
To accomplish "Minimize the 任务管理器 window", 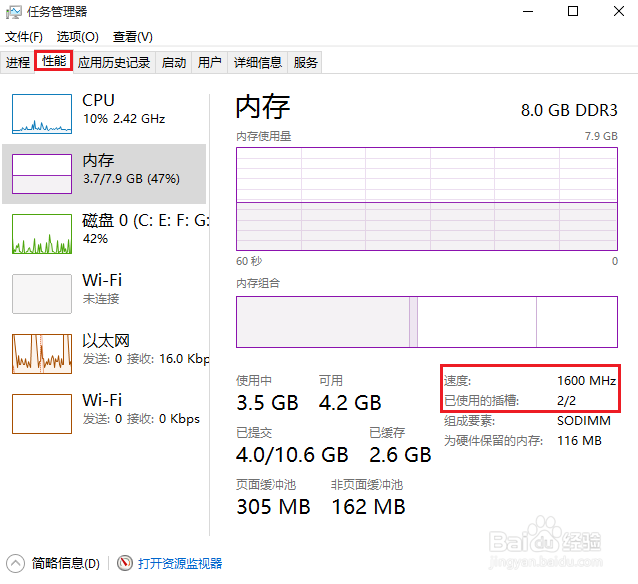I will pyautogui.click(x=528, y=11).
